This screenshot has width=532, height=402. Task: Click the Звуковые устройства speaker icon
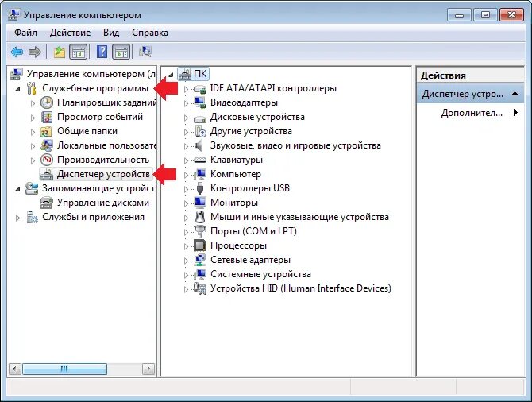point(199,145)
